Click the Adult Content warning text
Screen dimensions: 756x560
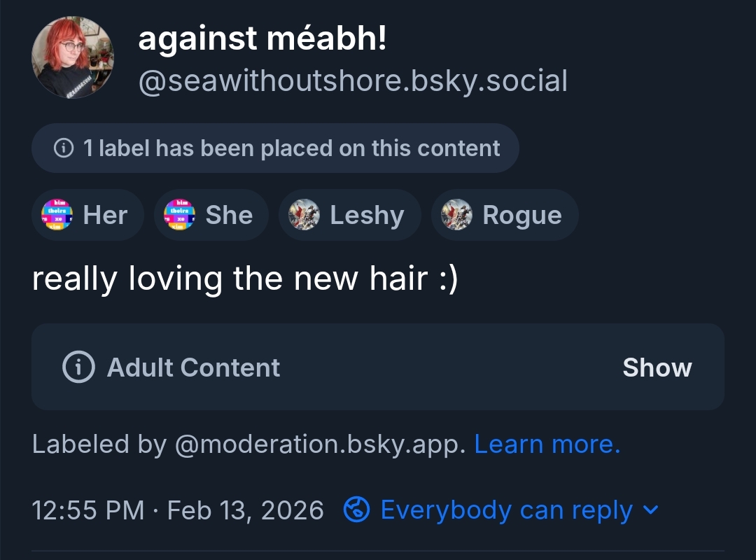[194, 367]
